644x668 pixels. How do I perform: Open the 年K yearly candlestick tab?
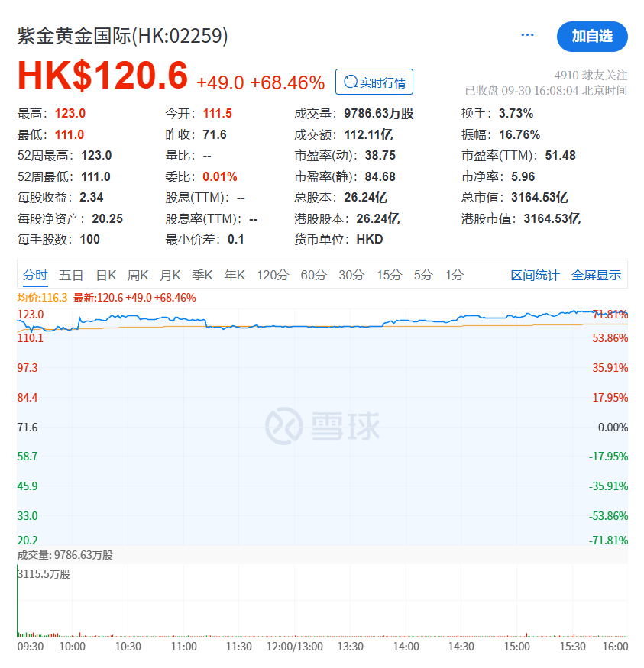click(x=234, y=276)
